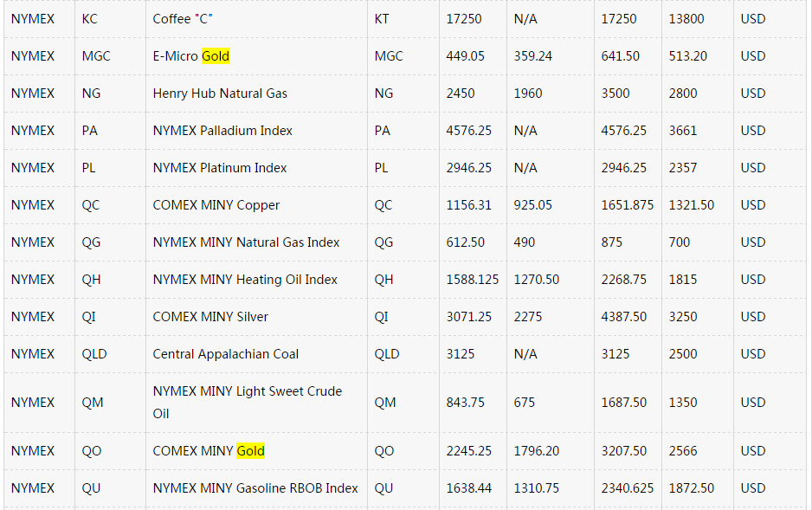Select the value 359.24
Image resolution: width=812 pixels, height=510 pixels.
pyautogui.click(x=533, y=56)
